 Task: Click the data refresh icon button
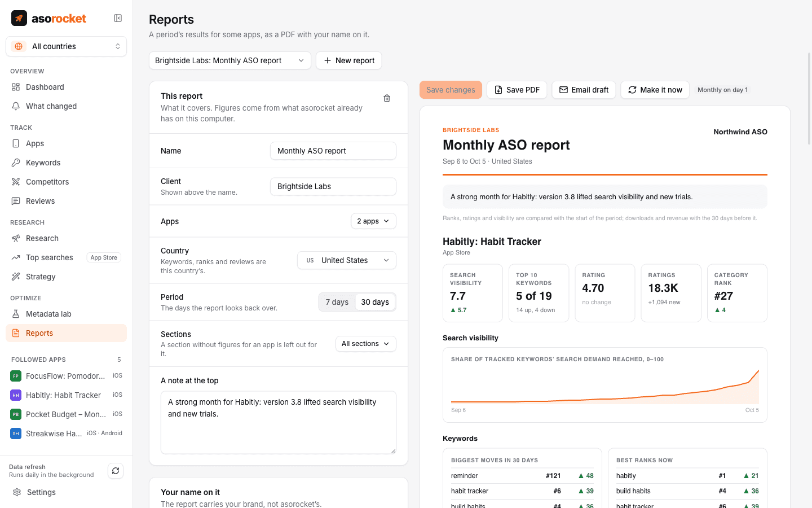point(116,471)
